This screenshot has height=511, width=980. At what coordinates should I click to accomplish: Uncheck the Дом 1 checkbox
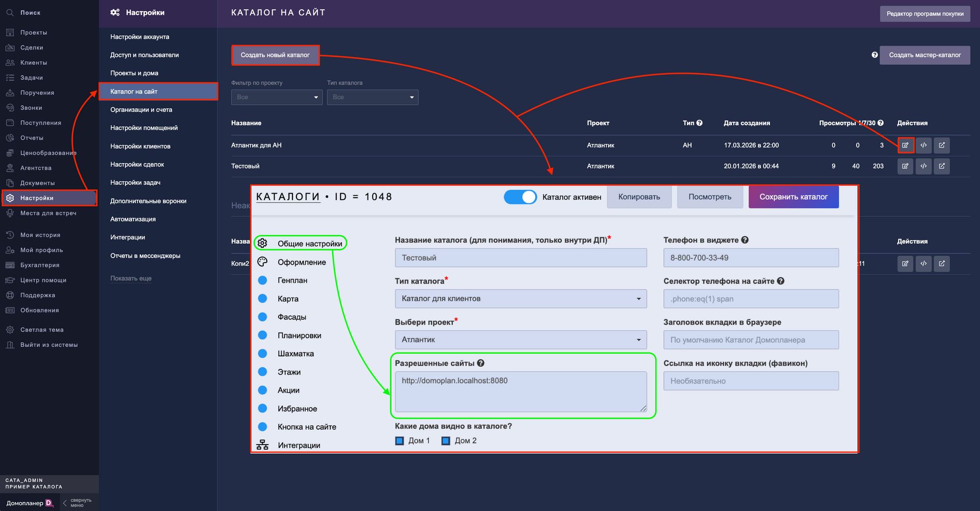[x=400, y=441]
